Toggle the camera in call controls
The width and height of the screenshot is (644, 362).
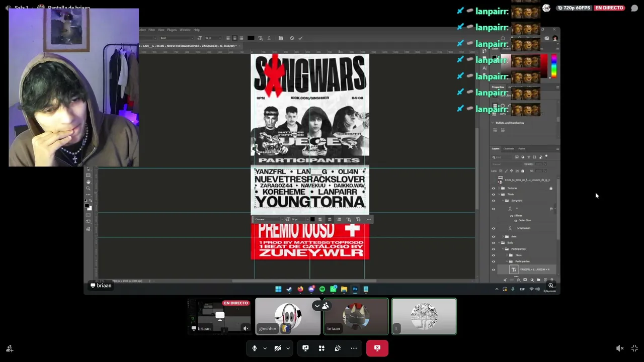278,348
